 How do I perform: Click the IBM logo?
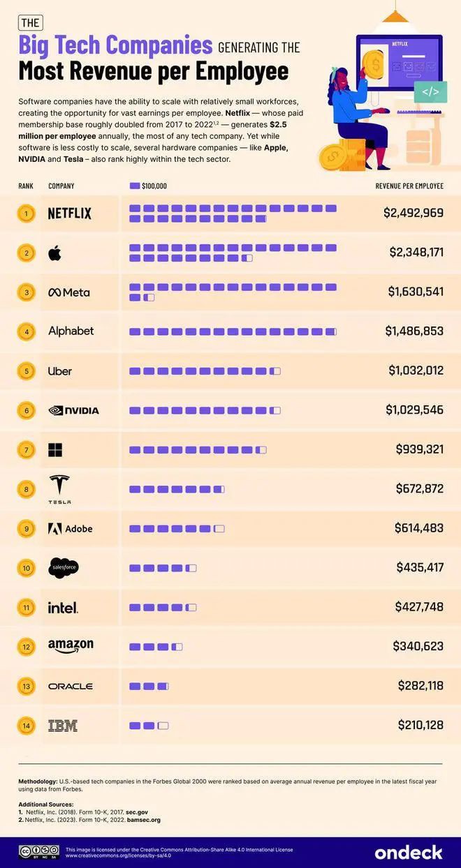[x=62, y=726]
